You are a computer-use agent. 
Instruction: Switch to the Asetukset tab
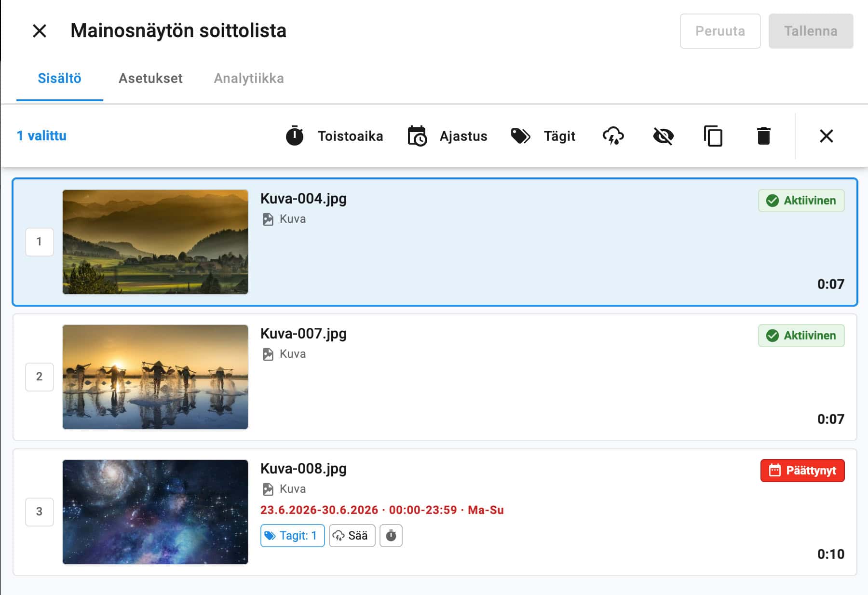[x=150, y=78]
